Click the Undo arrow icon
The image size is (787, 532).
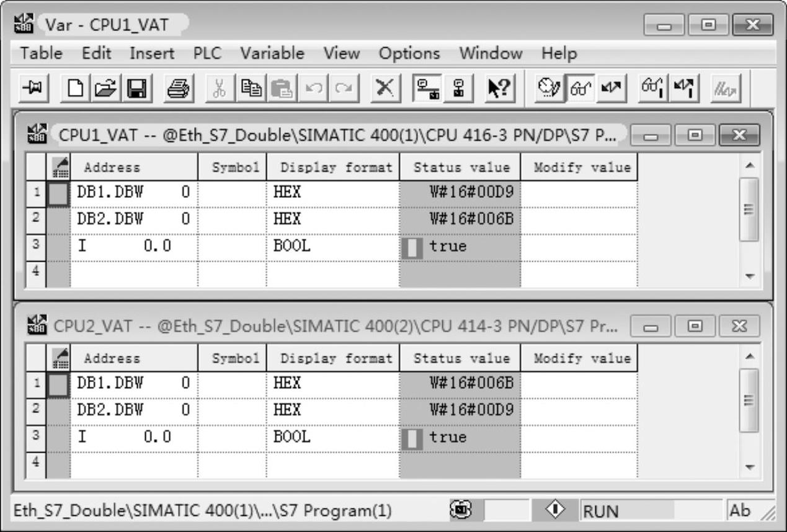pos(313,88)
